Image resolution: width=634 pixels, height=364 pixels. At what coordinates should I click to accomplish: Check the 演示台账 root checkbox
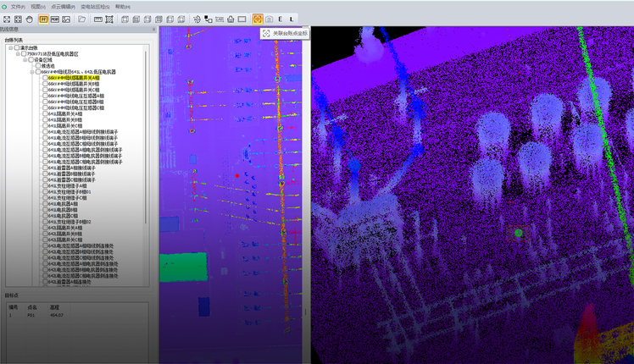click(16, 47)
